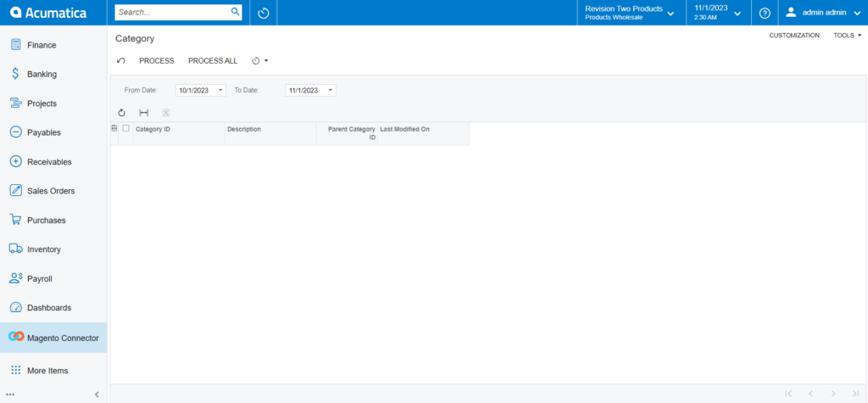Select the Sales Orders menu label
Screen dimensions: 868x403
pos(51,191)
